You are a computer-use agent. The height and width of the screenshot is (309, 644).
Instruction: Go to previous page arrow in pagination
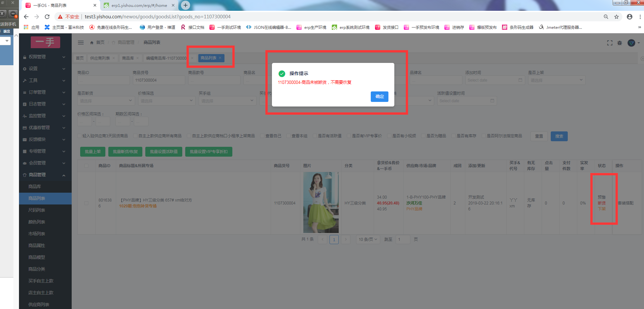322,240
